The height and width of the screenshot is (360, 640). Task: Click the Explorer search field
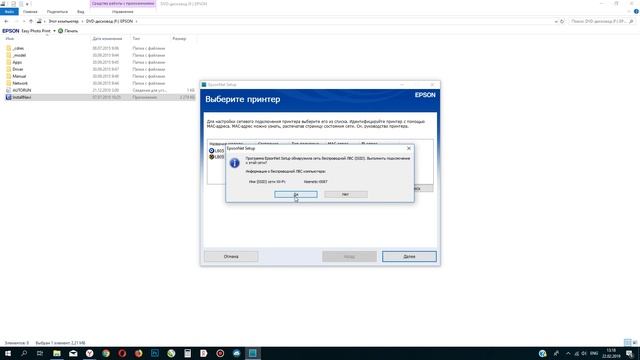(x=602, y=21)
